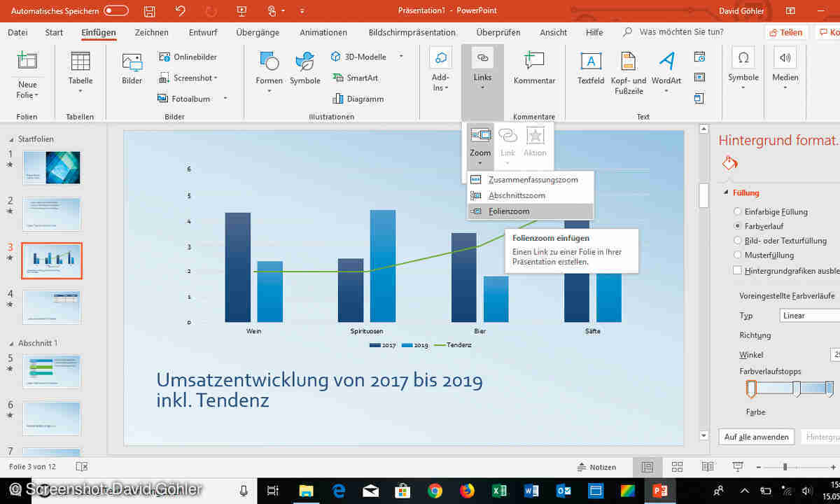Insert a Diagramm chart from the ribbon
Screen dimensions: 840x504
tap(337, 99)
